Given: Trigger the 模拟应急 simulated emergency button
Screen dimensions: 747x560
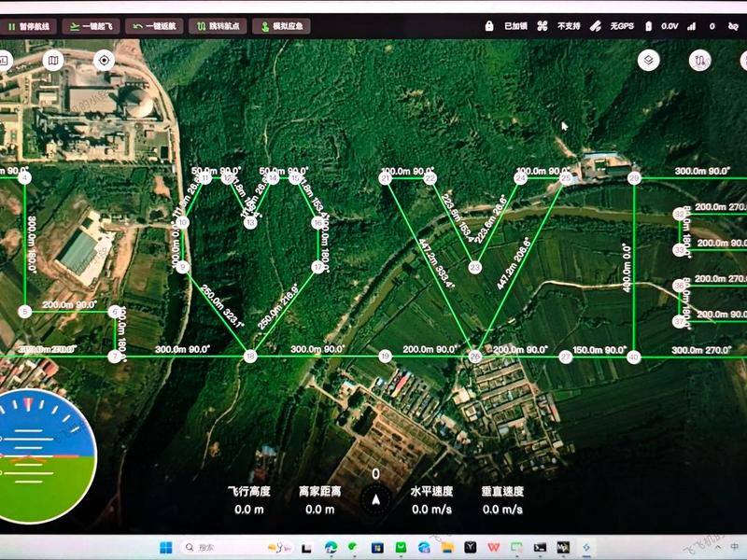Looking at the screenshot, I should click(x=282, y=26).
